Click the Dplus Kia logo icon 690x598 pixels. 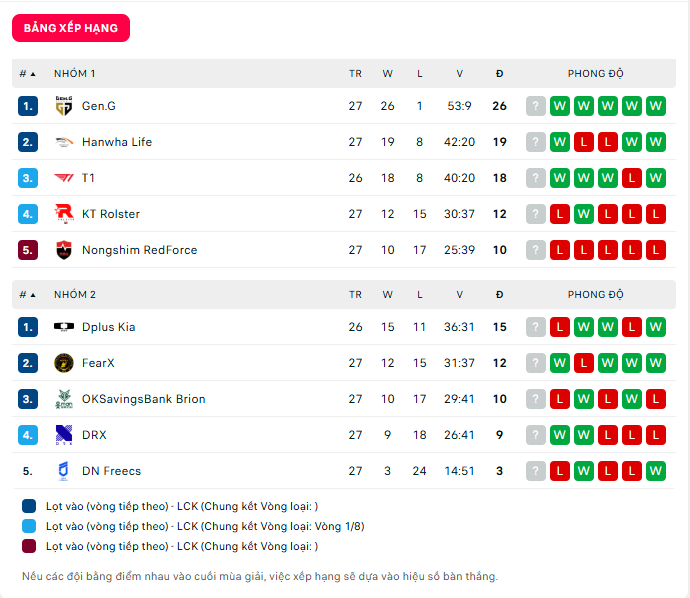click(64, 327)
